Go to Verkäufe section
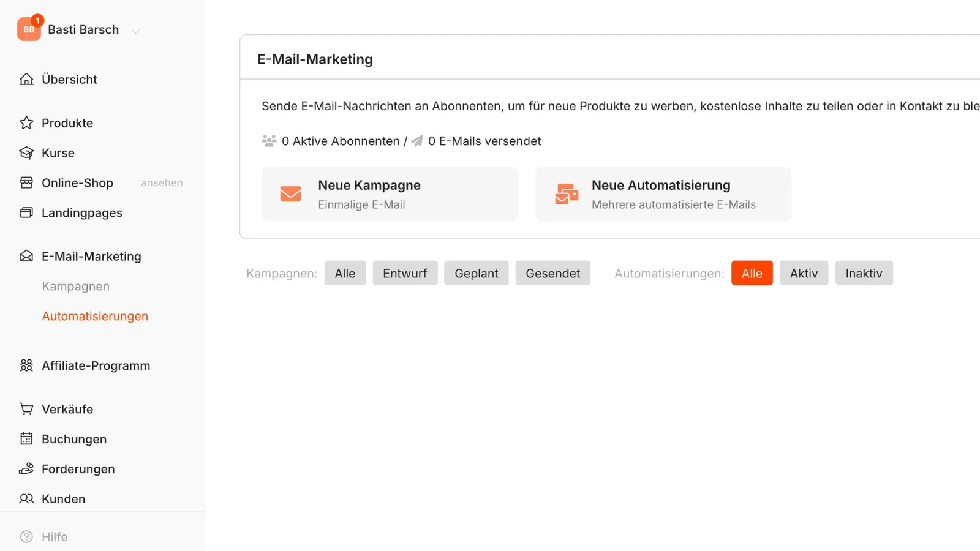 click(x=67, y=409)
